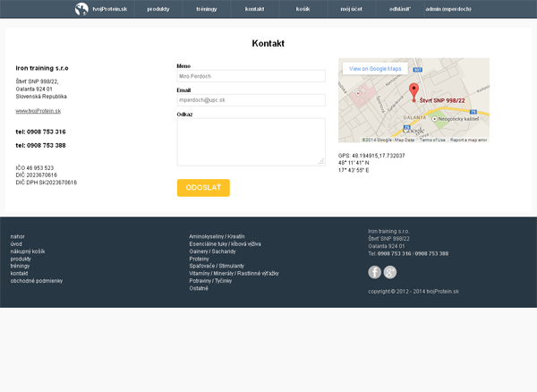Viewport: 537px width, 392px height.
Task: Click inside the Odkaz message textarea
Action: [x=251, y=141]
